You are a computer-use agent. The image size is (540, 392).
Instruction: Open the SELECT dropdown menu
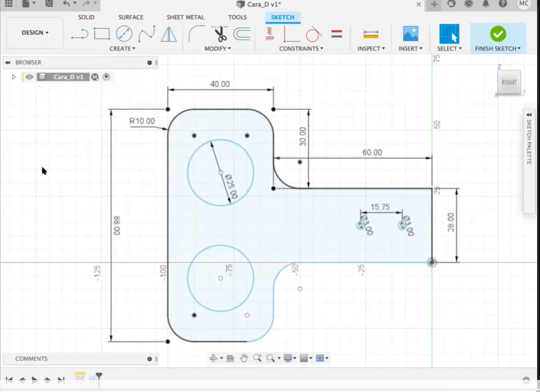tap(449, 49)
